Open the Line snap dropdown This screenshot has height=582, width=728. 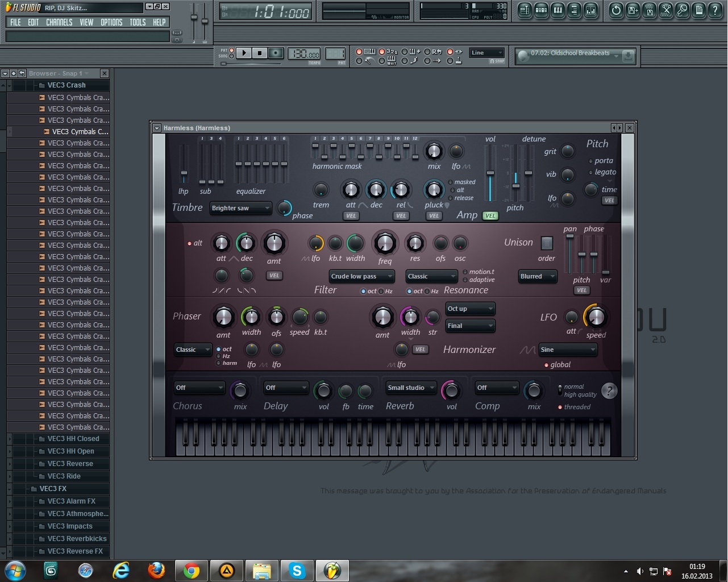[x=487, y=53]
